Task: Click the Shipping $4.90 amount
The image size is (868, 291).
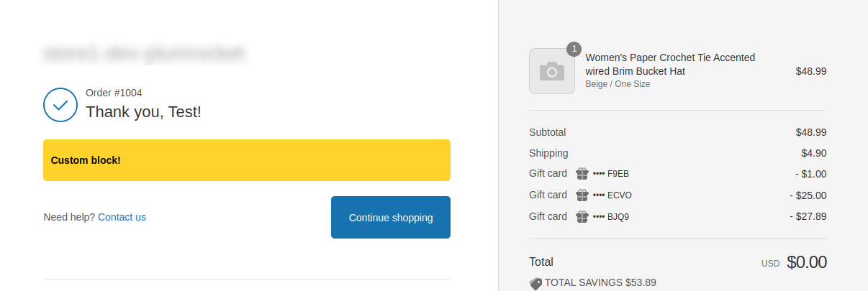Action: 814,153
